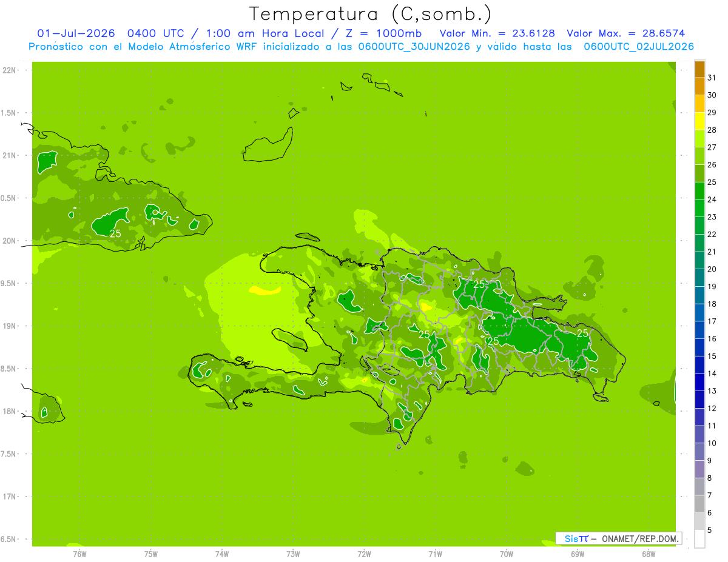Screen dimensions: 728x562
Task: Click the '25' value on the color scale legend
Action: [712, 182]
